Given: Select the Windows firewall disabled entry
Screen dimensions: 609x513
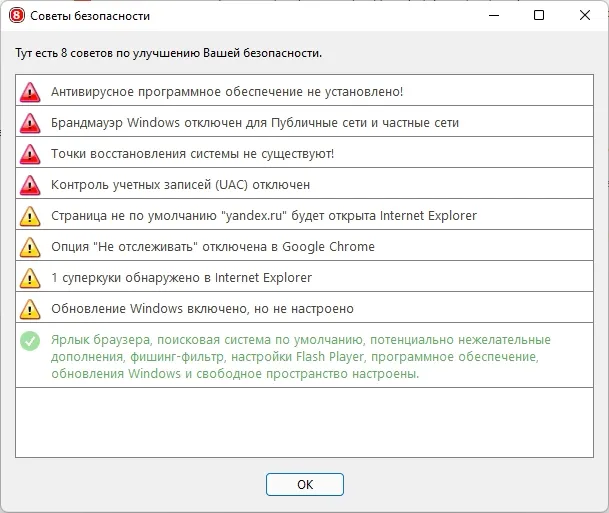Looking at the screenshot, I should coord(304,121).
